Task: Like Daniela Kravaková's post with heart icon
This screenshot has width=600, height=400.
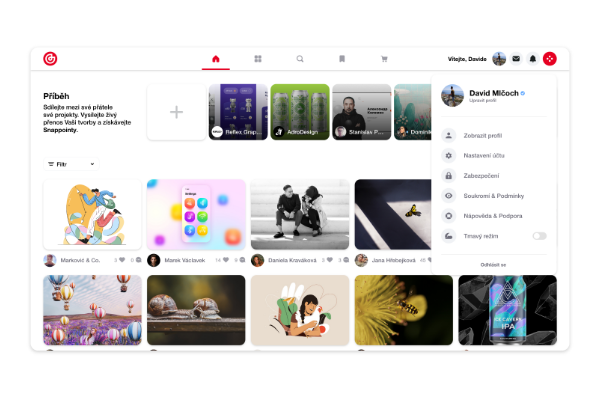Action: 329,260
